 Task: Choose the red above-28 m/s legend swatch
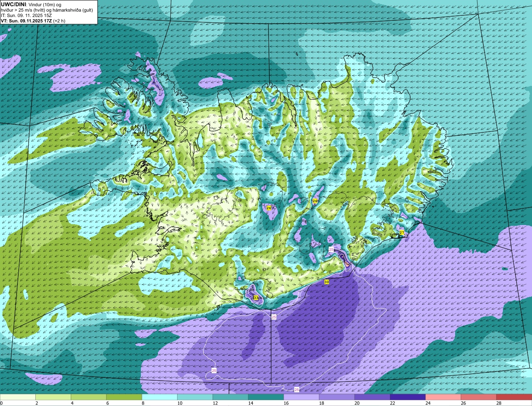pos(514,397)
